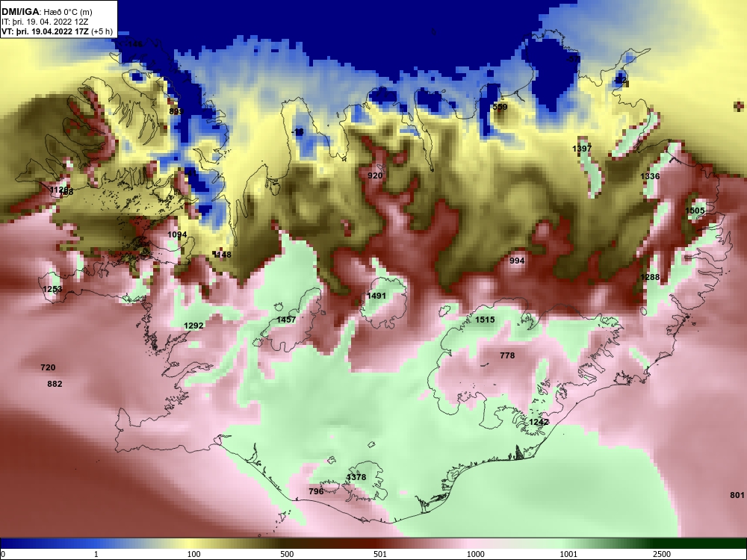
Task: Click the value 920 on the map
Action: coord(375,175)
